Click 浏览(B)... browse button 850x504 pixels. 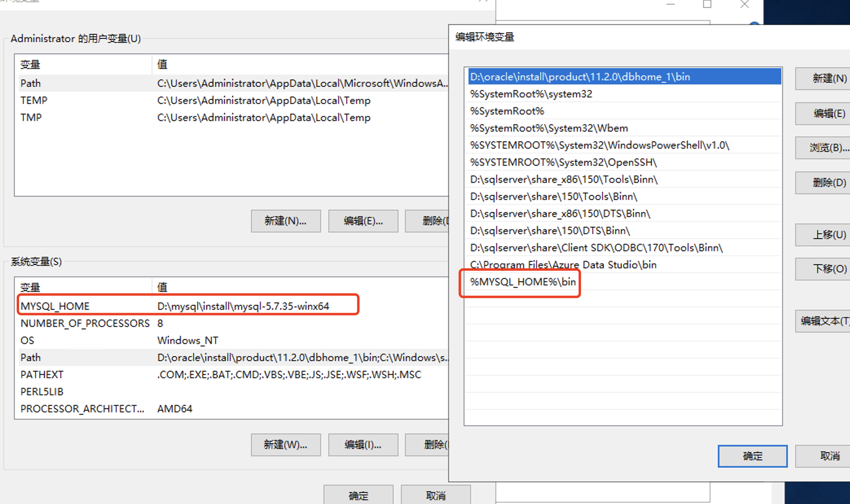(823, 147)
